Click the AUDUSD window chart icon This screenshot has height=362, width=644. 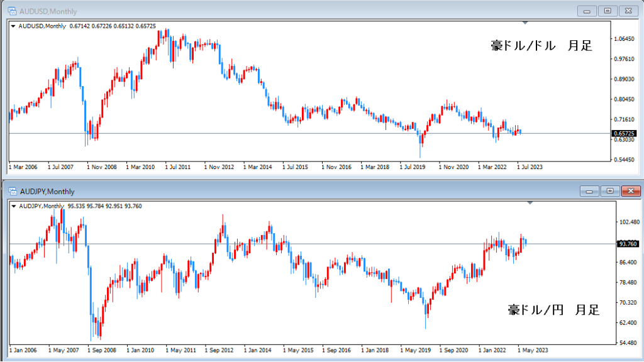click(x=12, y=11)
